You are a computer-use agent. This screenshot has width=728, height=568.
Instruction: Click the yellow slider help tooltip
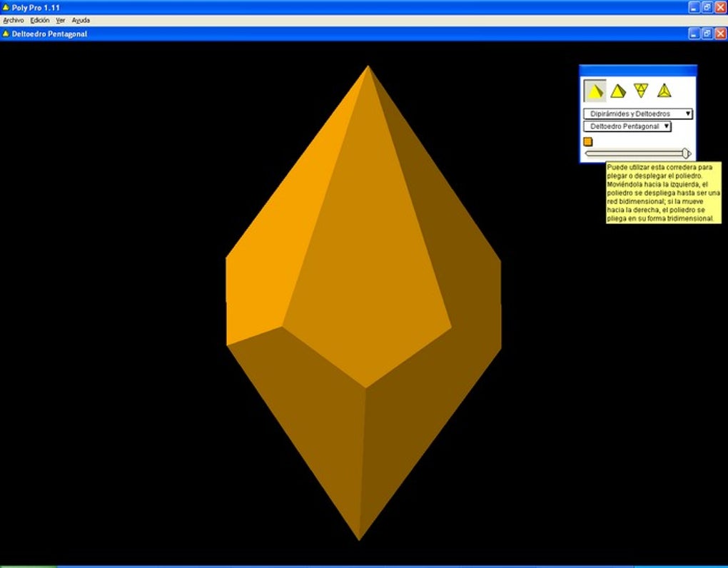click(663, 193)
